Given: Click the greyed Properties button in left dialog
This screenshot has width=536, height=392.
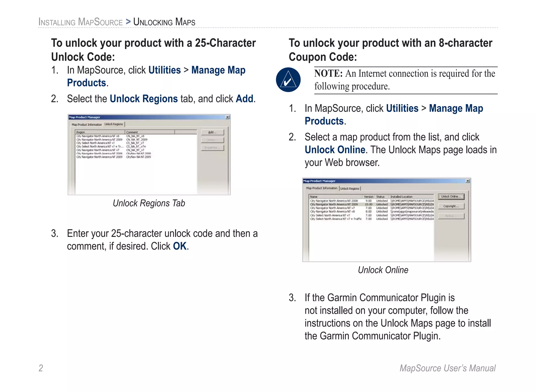Looking at the screenshot, I should [212, 148].
